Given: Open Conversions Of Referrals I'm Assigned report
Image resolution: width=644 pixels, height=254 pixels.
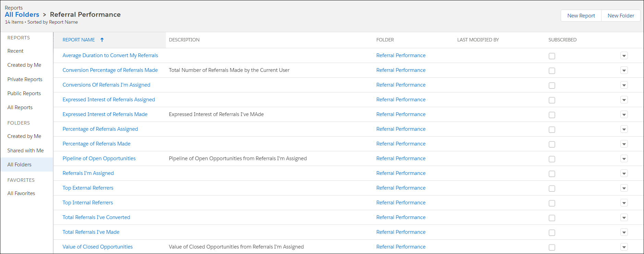Looking at the screenshot, I should [106, 85].
